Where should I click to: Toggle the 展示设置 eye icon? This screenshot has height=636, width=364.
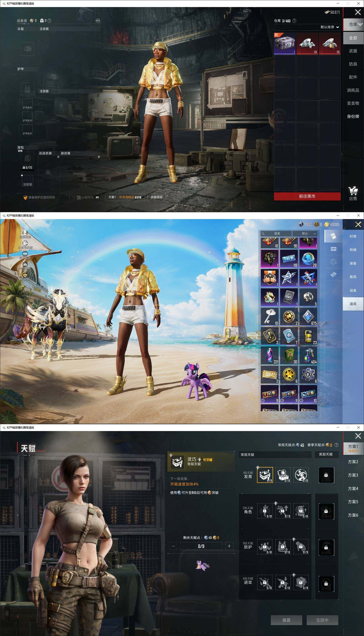pos(25,254)
